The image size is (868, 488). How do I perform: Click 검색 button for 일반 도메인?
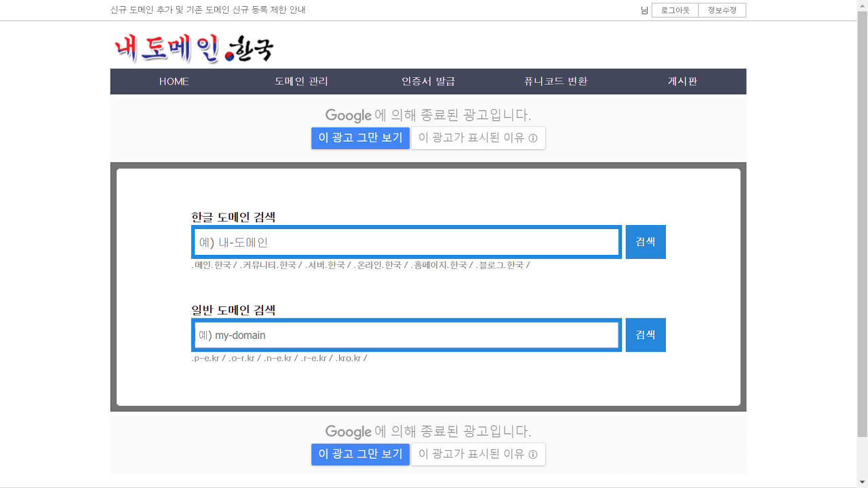pyautogui.click(x=646, y=335)
